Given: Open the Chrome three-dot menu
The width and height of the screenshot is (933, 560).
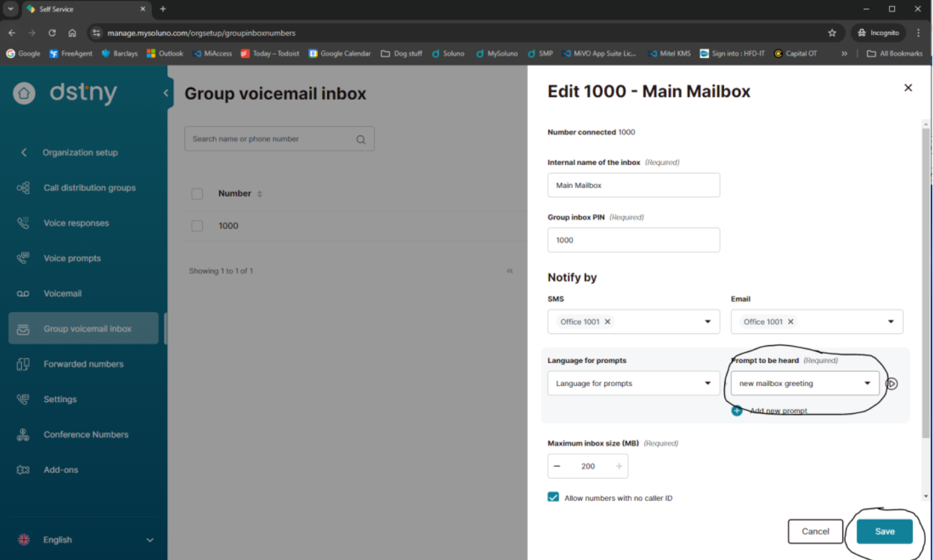Looking at the screenshot, I should [918, 32].
